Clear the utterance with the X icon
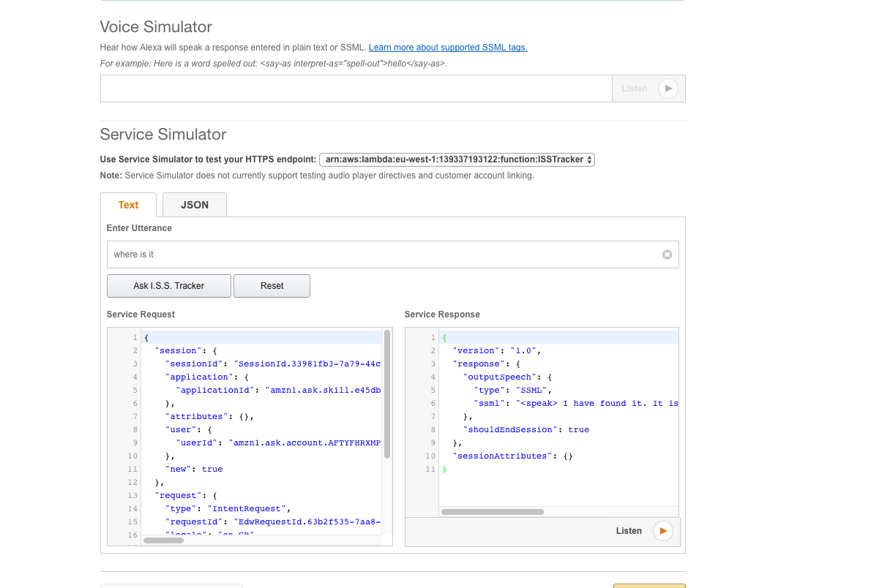Screen dimensions: 882x588 click(667, 255)
